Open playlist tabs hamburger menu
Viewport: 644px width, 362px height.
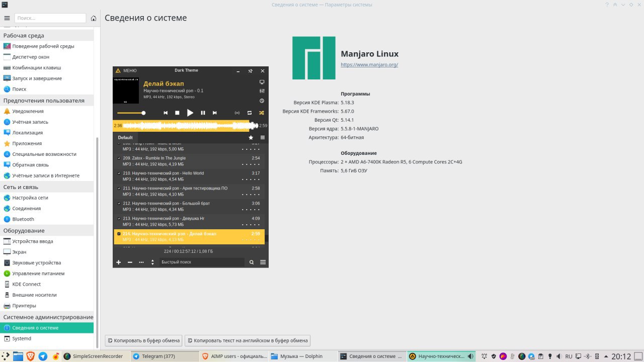coord(263,137)
